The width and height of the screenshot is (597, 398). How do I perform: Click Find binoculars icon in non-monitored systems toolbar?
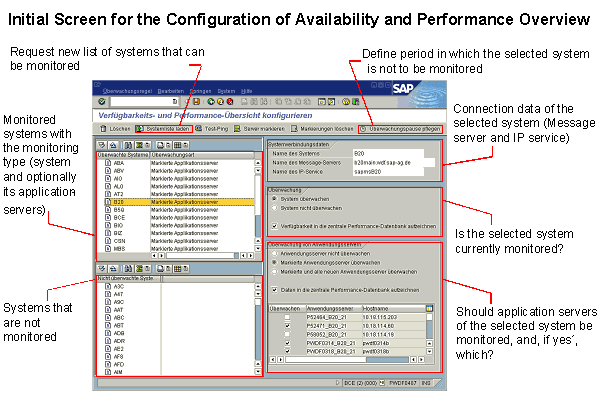(x=128, y=269)
